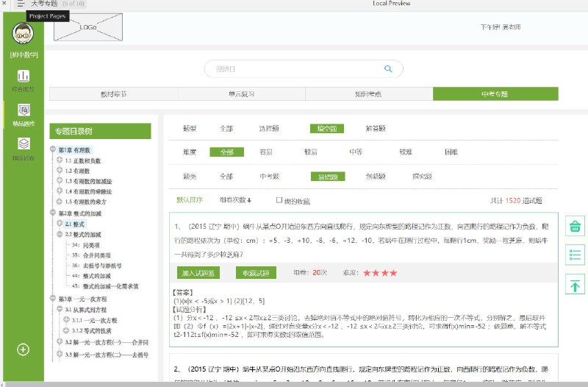This screenshot has width=588, height=387.
Task: Click 加入试题篮 button on question 1
Action: tap(198, 273)
